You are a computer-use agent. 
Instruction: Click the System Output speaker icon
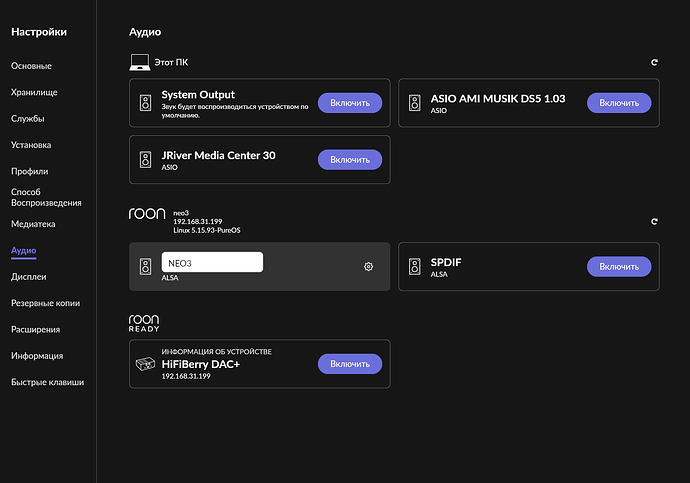(x=146, y=103)
